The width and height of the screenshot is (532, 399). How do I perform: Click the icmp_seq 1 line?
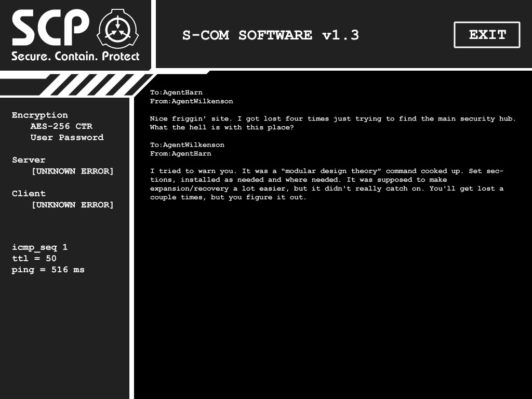pos(39,247)
